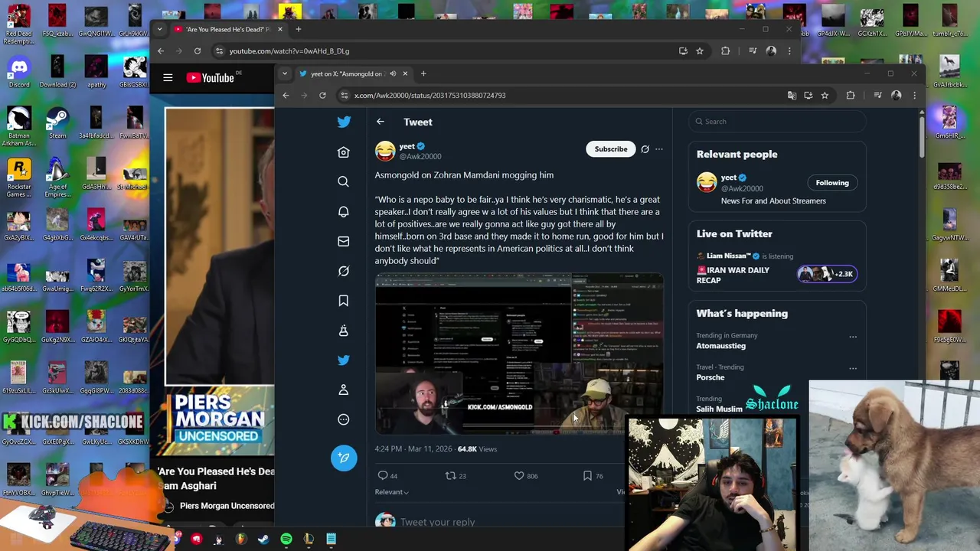Open the Grok icon in X sidebar
The image size is (980, 551).
coord(344,271)
